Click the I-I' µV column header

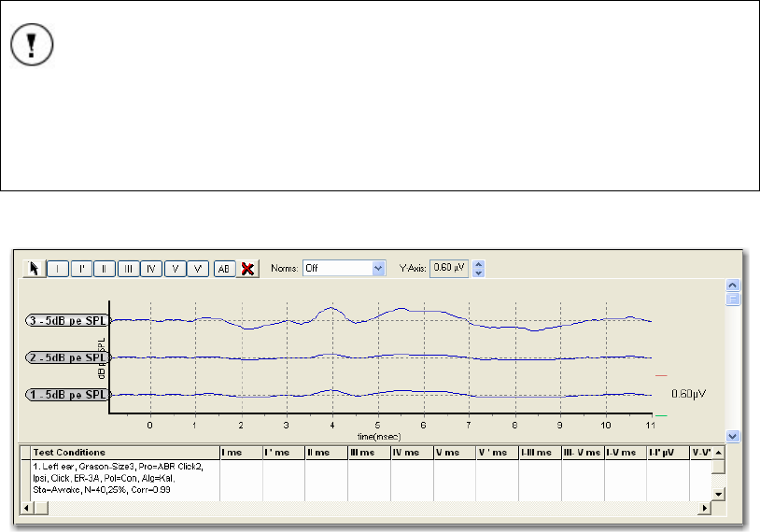click(x=669, y=453)
